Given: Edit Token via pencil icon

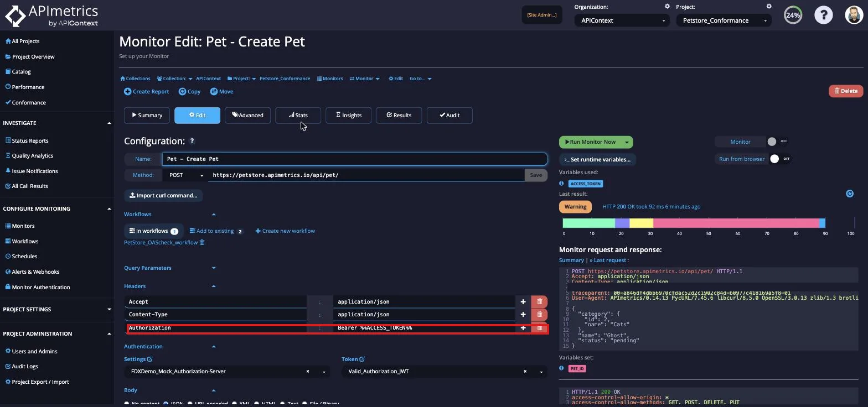Looking at the screenshot, I should pos(362,359).
